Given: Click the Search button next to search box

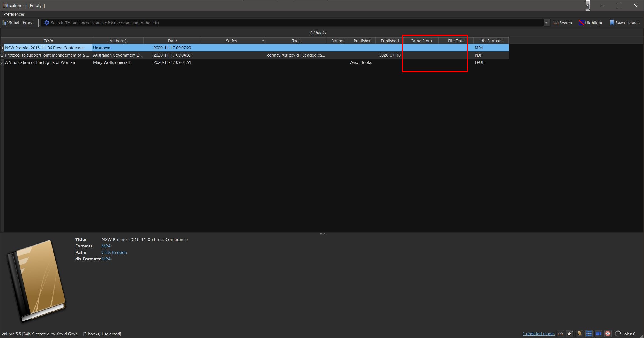Looking at the screenshot, I should click(563, 23).
